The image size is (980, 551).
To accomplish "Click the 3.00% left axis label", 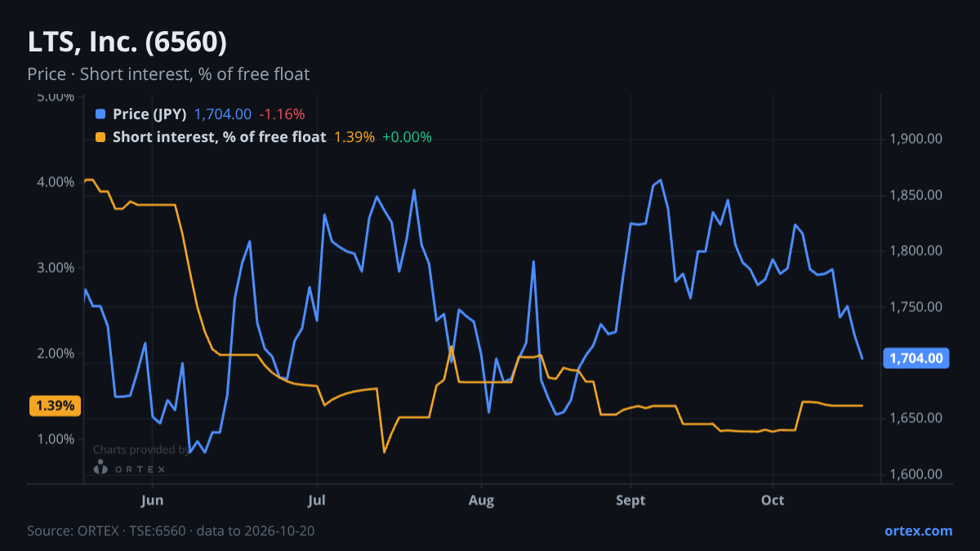I will pyautogui.click(x=56, y=268).
